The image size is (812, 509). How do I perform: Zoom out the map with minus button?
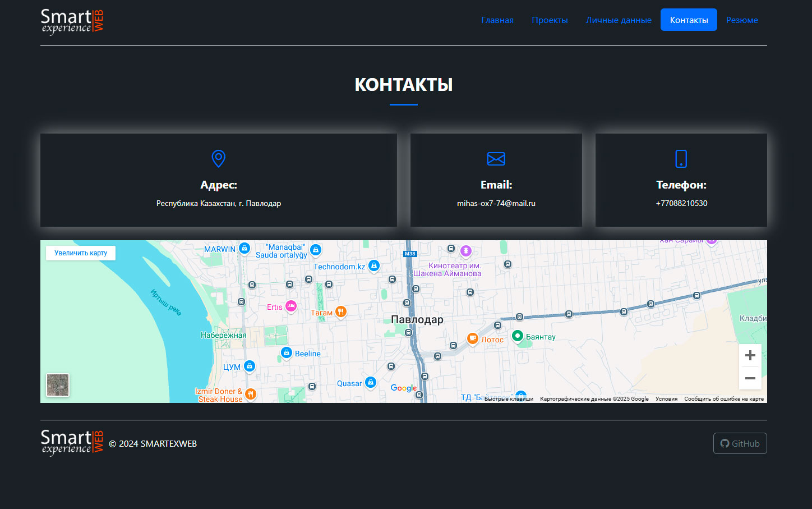click(x=750, y=378)
